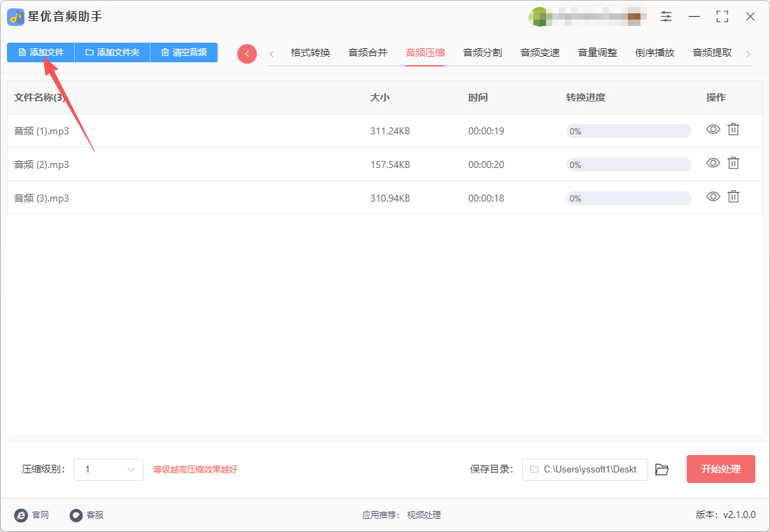Screen dimensions: 770x532
Task: Preview 音频 (1).mp3 using the eye icon
Action: pos(713,129)
